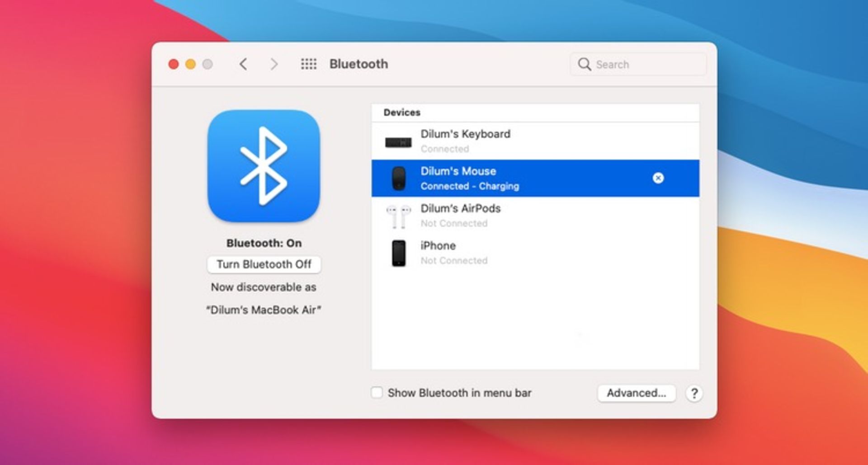The image size is (868, 465).
Task: Minimize the Bluetooth window with the yellow button
Action: tap(190, 64)
